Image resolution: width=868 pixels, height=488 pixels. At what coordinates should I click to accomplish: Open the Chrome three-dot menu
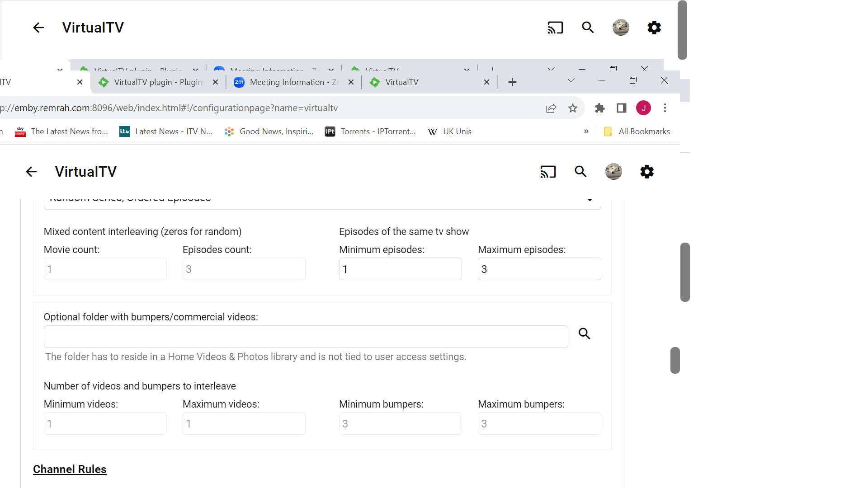pos(665,108)
